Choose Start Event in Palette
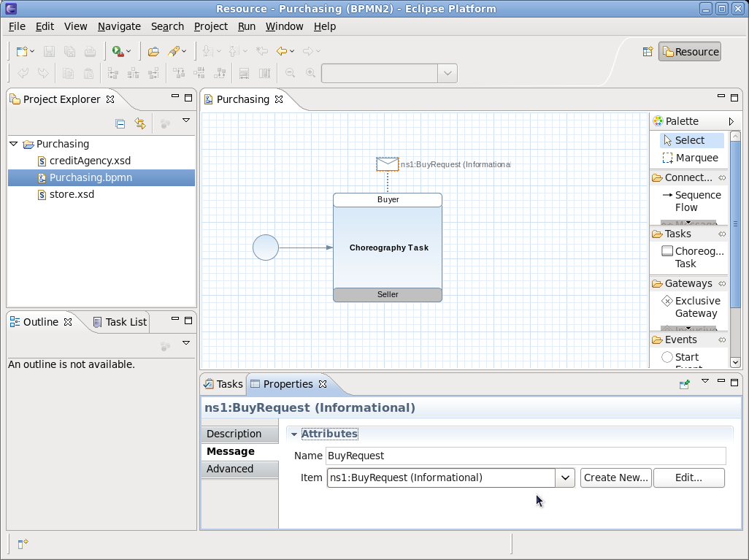 pyautogui.click(x=680, y=359)
